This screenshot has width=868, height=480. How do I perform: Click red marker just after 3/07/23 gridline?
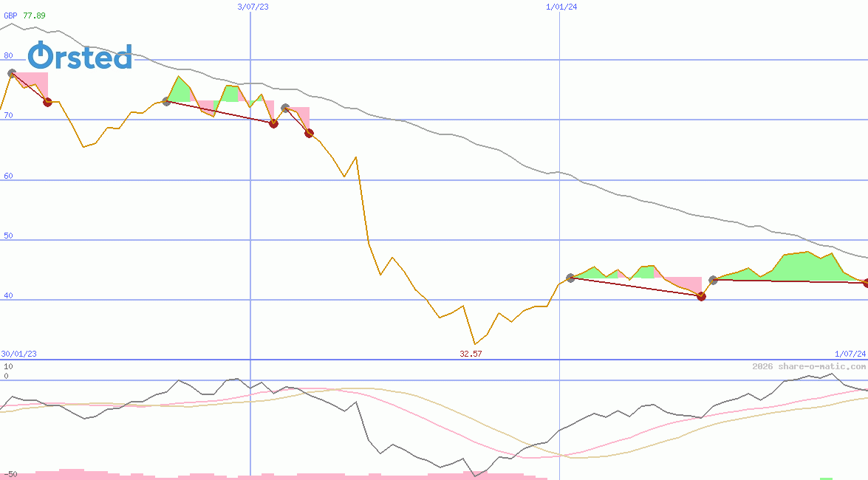point(273,123)
